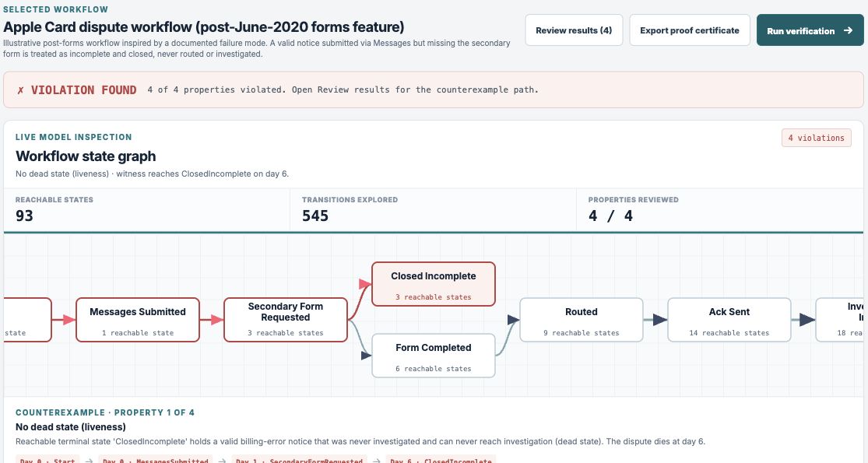The height and width of the screenshot is (463, 868).
Task: Select the Form Completed state node
Action: click(434, 356)
